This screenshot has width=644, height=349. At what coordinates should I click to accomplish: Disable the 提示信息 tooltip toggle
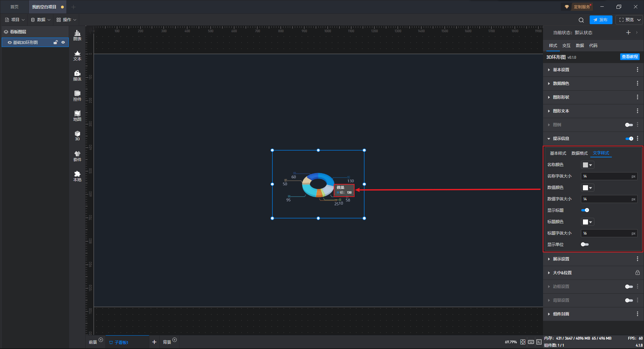tap(629, 139)
